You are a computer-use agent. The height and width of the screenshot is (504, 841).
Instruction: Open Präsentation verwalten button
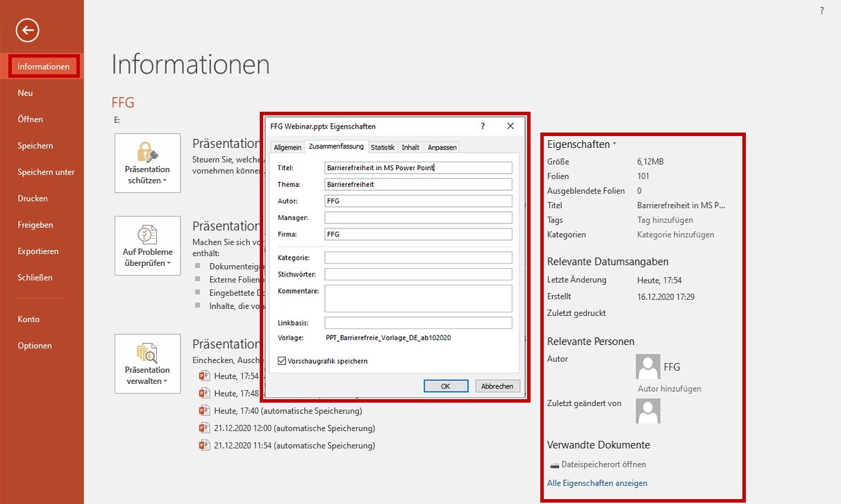coord(147,364)
